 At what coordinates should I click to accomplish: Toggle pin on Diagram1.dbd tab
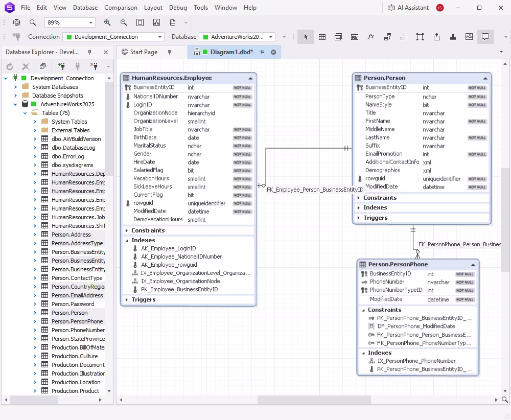click(x=262, y=52)
